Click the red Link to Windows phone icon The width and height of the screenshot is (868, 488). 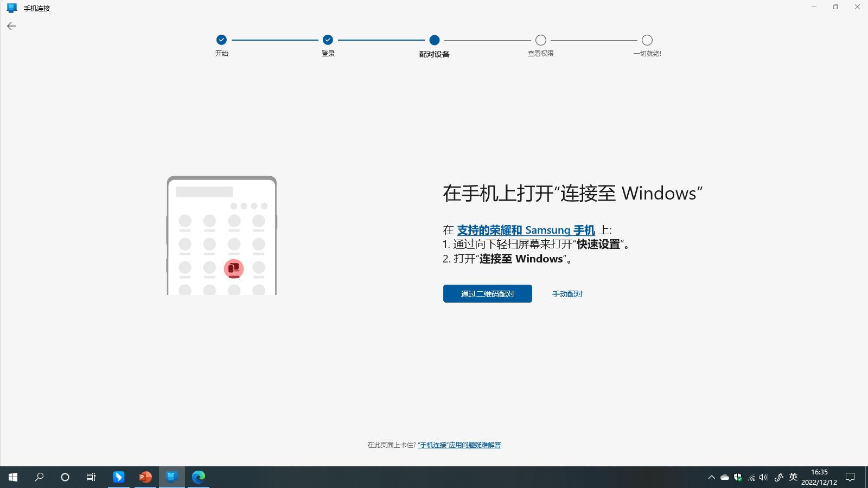tap(234, 268)
